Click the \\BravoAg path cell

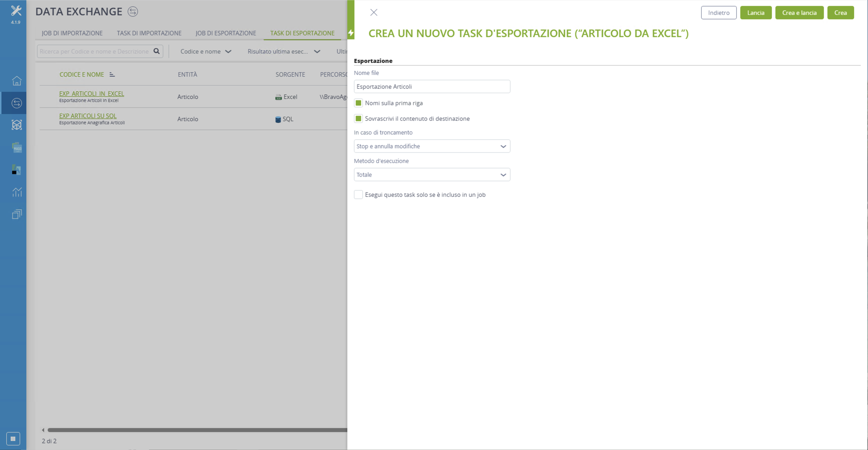[x=333, y=97]
